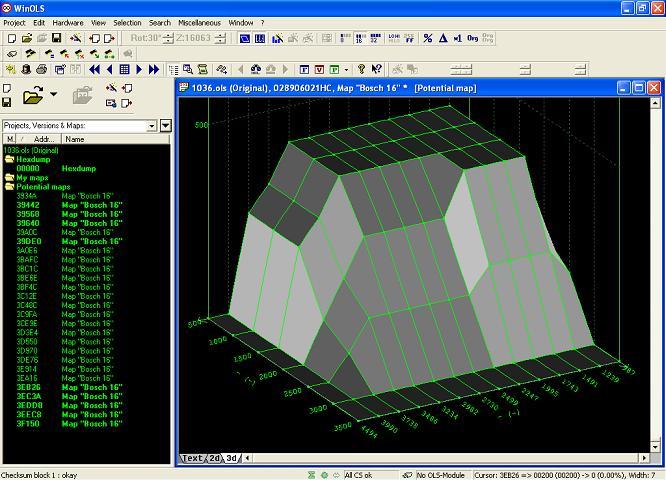The image size is (666, 480).
Task: Open the dropdown arrow next to folder icon
Action: [x=54, y=94]
